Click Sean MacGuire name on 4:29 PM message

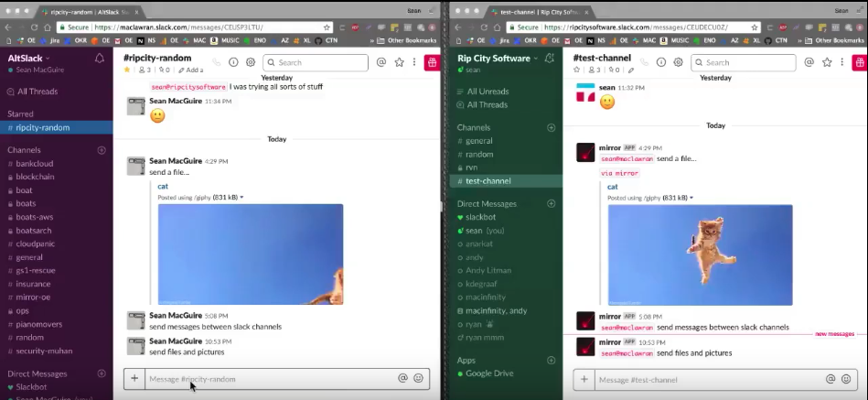coord(176,161)
